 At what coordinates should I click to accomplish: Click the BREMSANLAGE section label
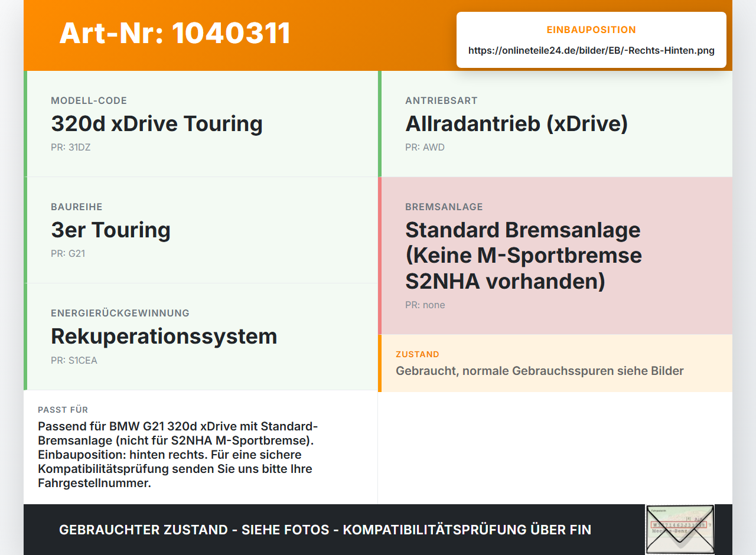444,207
